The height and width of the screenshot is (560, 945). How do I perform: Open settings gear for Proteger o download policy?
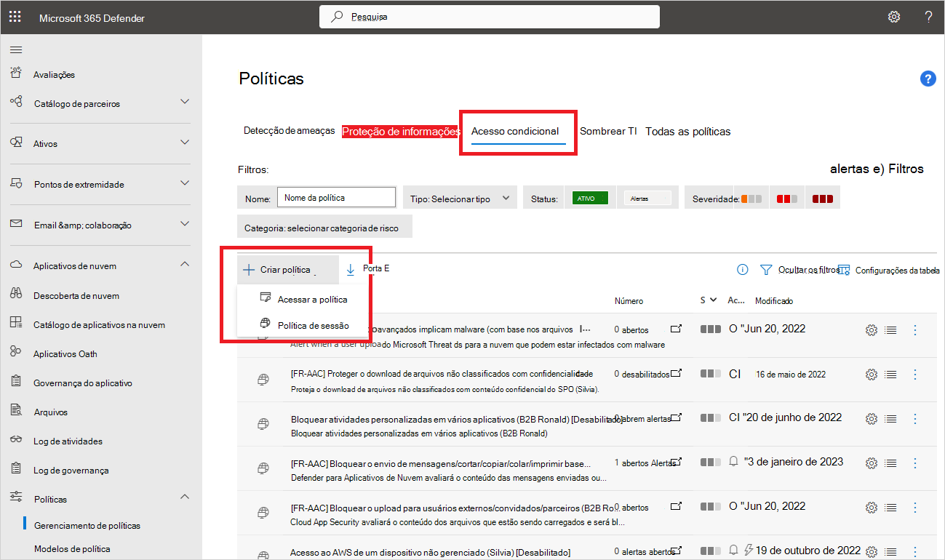871,375
